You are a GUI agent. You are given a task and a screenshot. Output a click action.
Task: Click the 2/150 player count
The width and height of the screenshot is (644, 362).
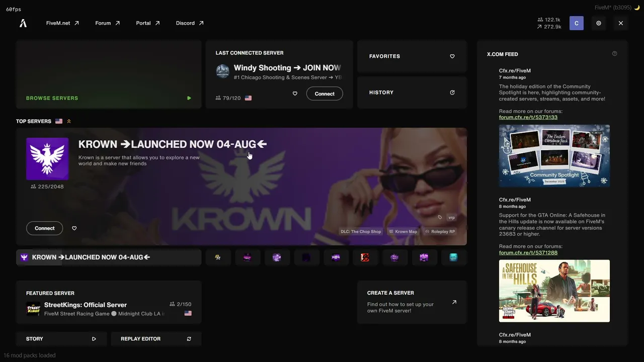click(x=181, y=304)
